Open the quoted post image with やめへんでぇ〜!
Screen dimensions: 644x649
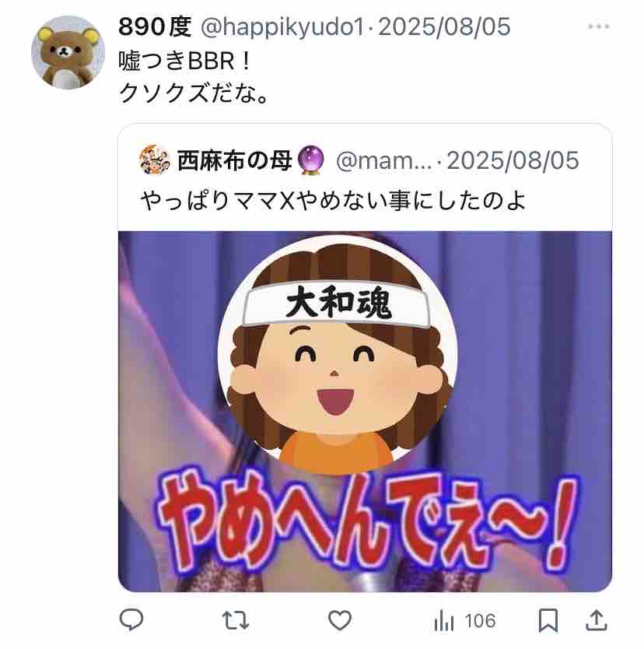365,412
